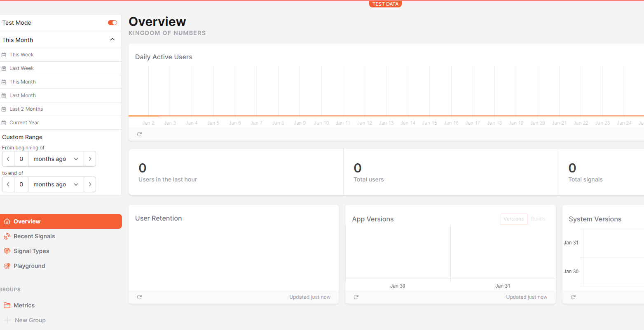This screenshot has height=330, width=644.
Task: Switch App Versions to Versions view
Action: pyautogui.click(x=513, y=219)
